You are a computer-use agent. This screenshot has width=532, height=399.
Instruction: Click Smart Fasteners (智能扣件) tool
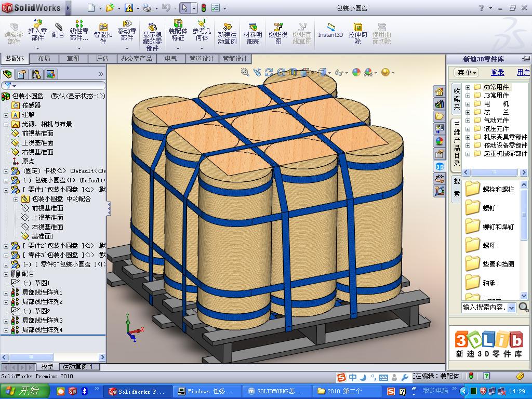[103, 33]
